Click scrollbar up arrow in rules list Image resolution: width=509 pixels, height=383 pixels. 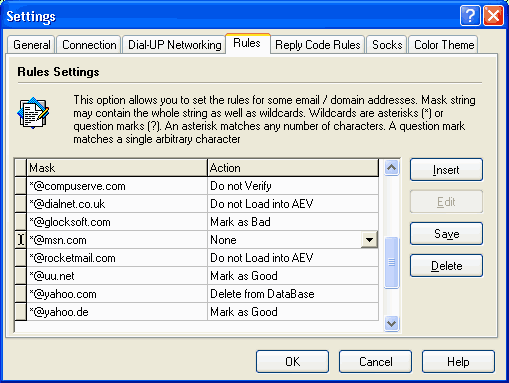(x=392, y=167)
